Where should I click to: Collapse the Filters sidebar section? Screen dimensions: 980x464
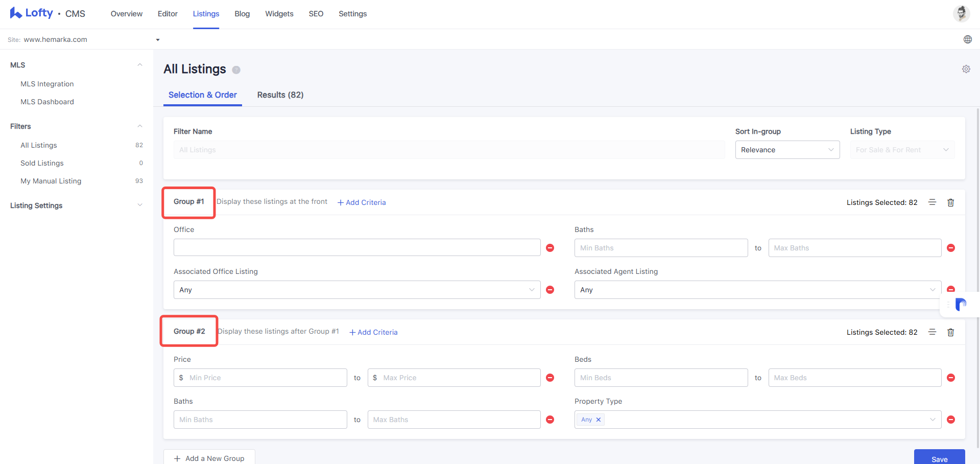point(140,126)
